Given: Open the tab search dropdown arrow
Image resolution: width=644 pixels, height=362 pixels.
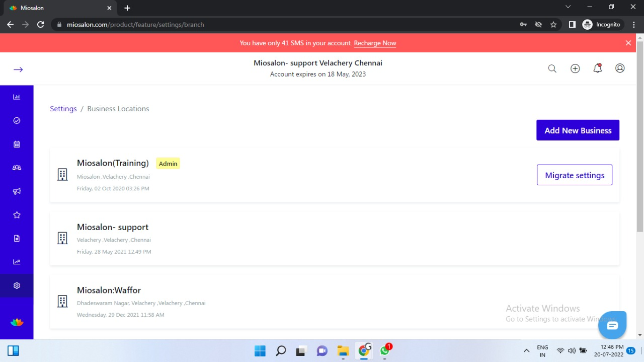Looking at the screenshot, I should [568, 7].
